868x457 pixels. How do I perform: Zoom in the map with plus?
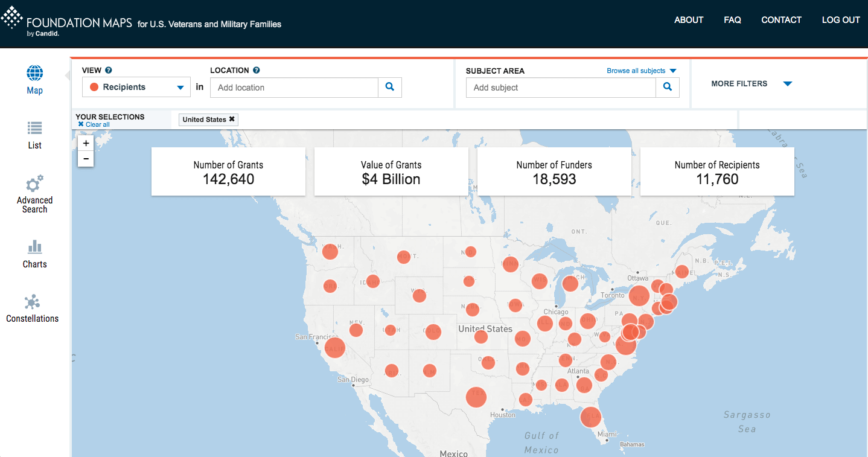pos(86,144)
